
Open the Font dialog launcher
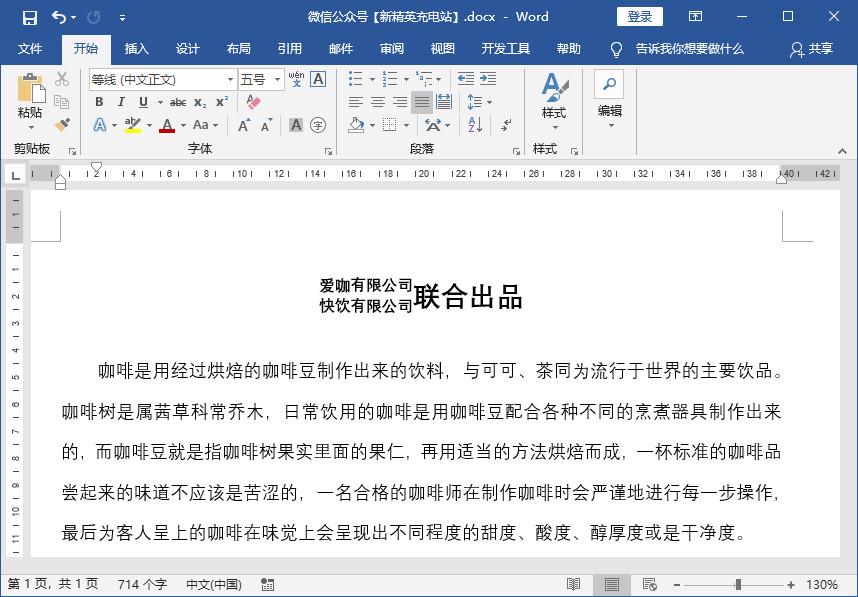328,151
